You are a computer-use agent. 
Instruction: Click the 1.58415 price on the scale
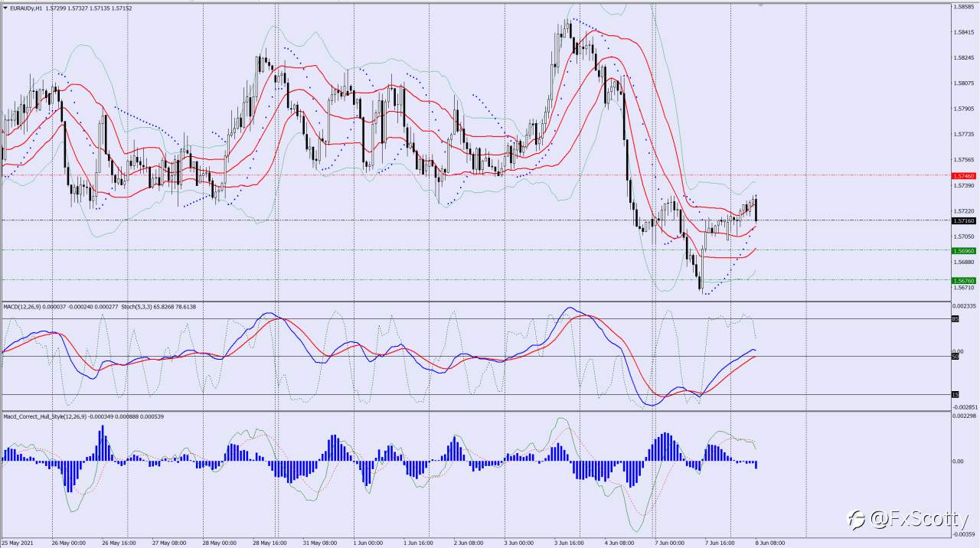964,32
